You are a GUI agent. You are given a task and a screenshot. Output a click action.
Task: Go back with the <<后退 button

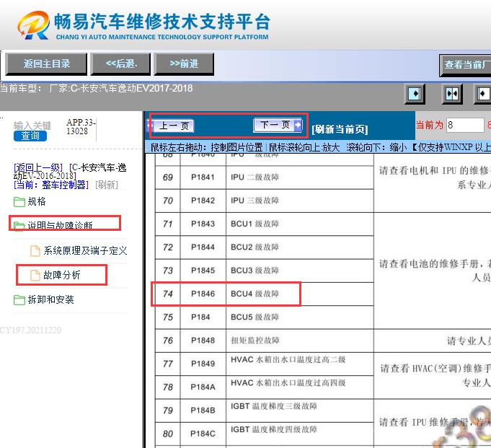[120, 64]
